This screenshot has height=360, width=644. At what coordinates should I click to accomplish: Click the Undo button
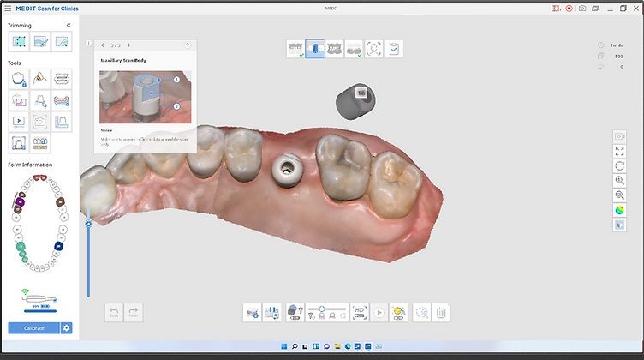point(114,312)
